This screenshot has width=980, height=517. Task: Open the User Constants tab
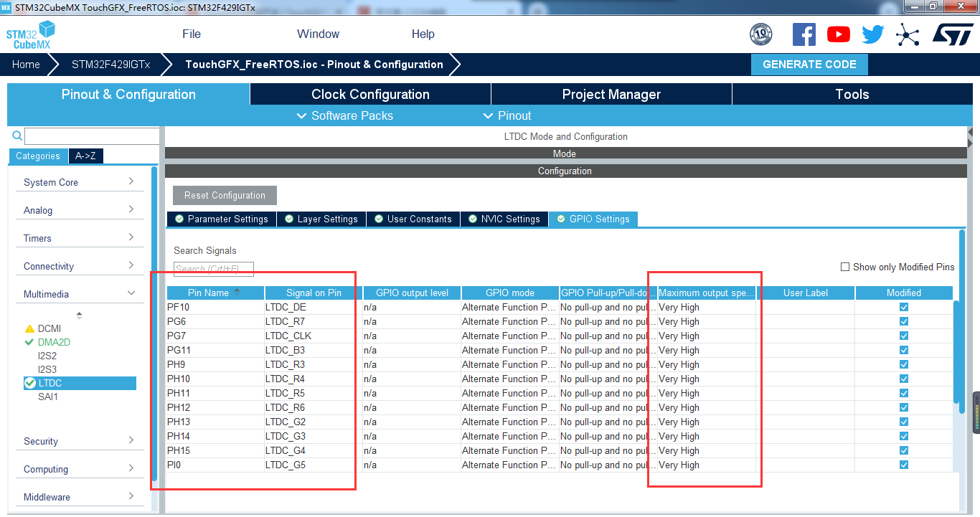413,219
